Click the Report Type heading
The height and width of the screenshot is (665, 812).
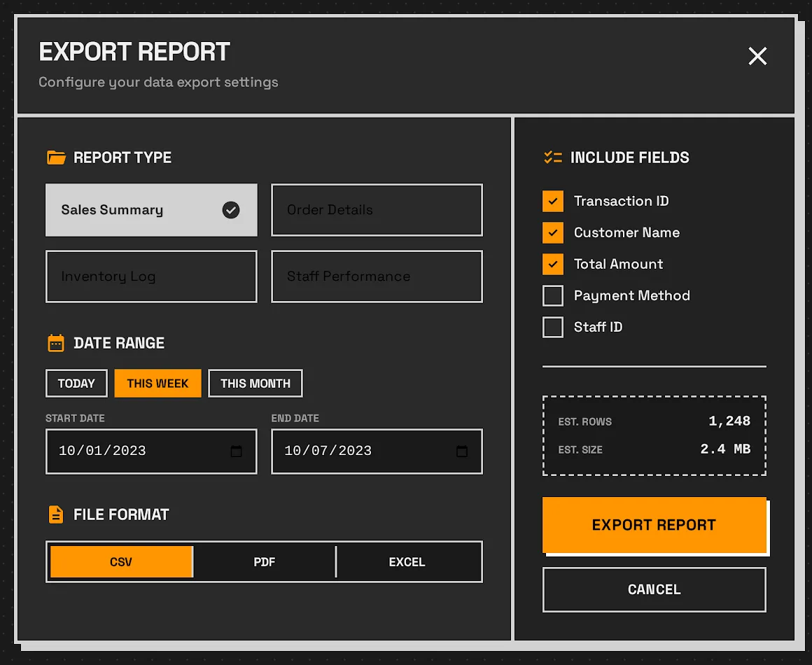[122, 157]
